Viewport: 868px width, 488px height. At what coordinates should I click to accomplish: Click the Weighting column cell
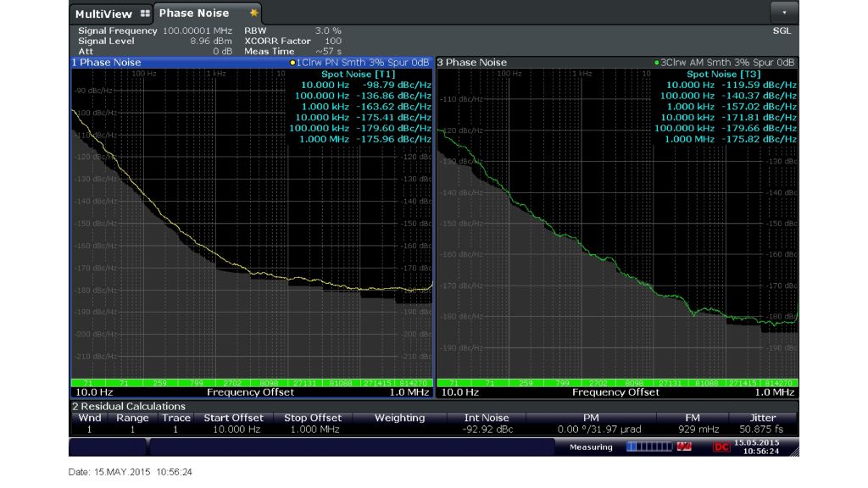pos(399,430)
